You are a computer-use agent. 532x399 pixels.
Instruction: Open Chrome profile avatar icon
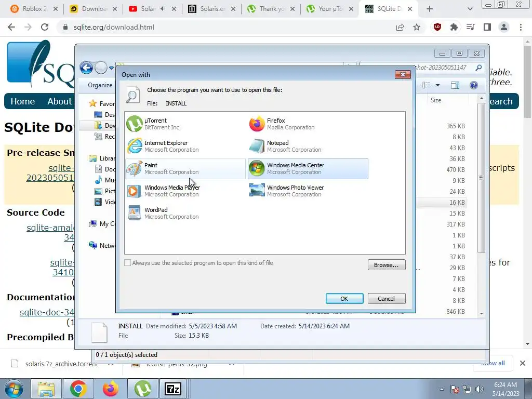point(504,27)
